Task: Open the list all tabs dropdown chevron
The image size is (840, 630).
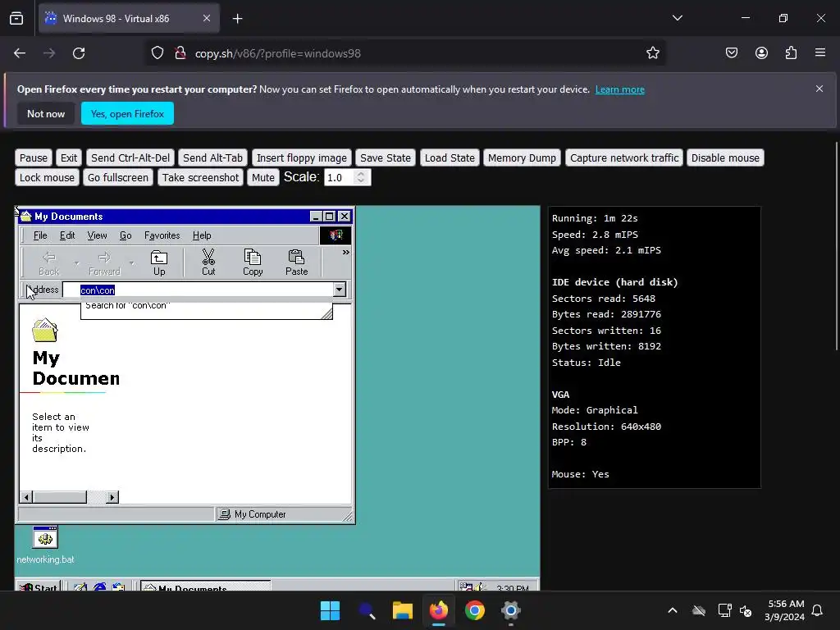Action: pyautogui.click(x=677, y=18)
